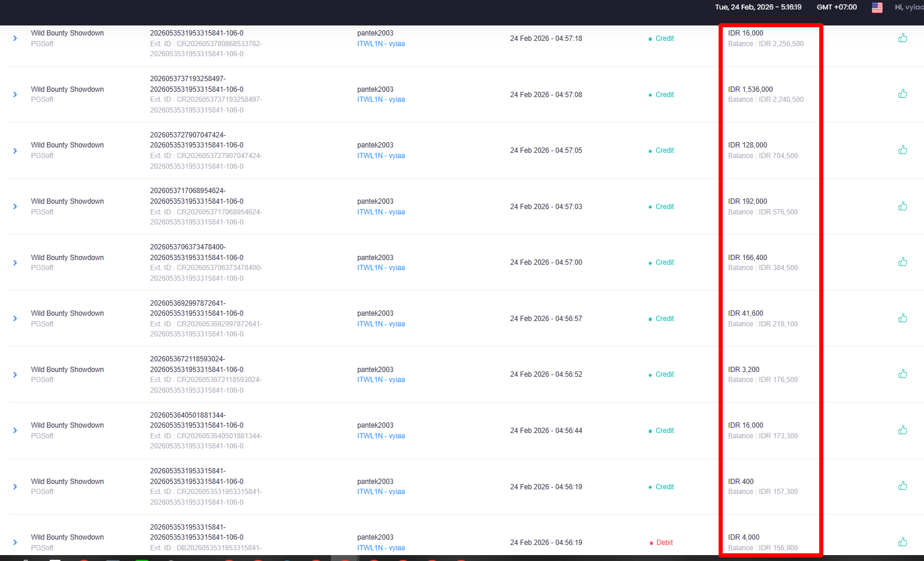Select Balance : IDR 173,300 text
Viewport: 924px width, 561px height.
[x=763, y=436]
